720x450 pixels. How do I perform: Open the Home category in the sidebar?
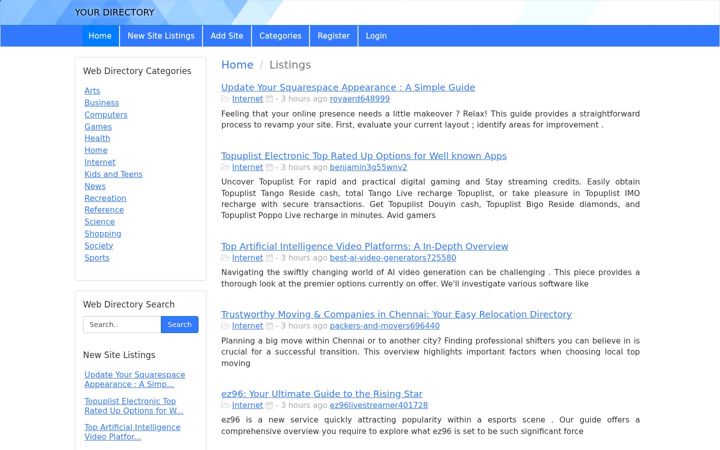(96, 150)
